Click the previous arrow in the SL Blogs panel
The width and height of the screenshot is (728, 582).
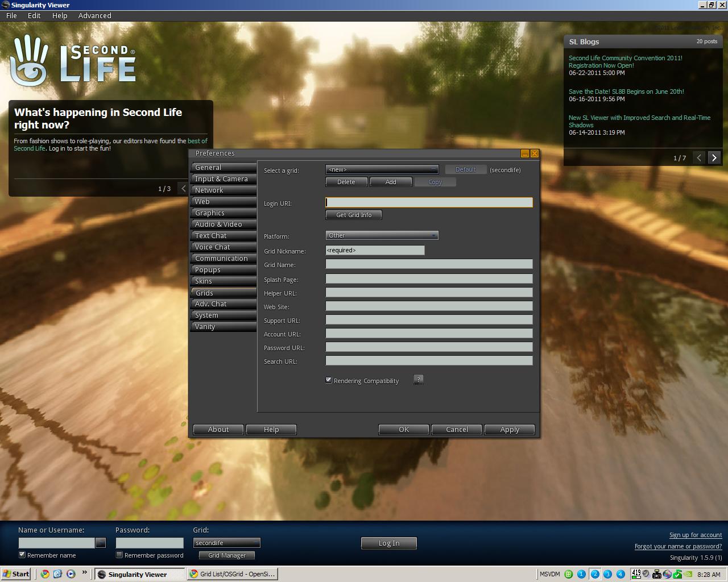point(699,157)
